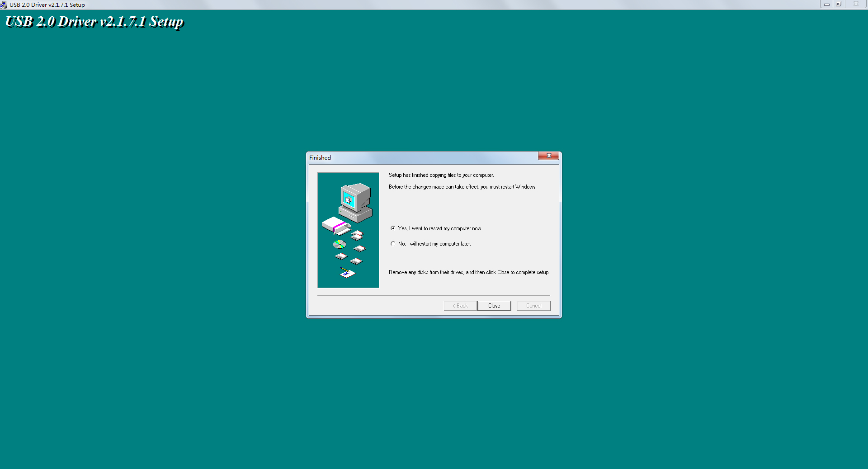Minimize the USB 2.0 Driver Setup window
Image resolution: width=868 pixels, height=469 pixels.
click(x=826, y=4)
